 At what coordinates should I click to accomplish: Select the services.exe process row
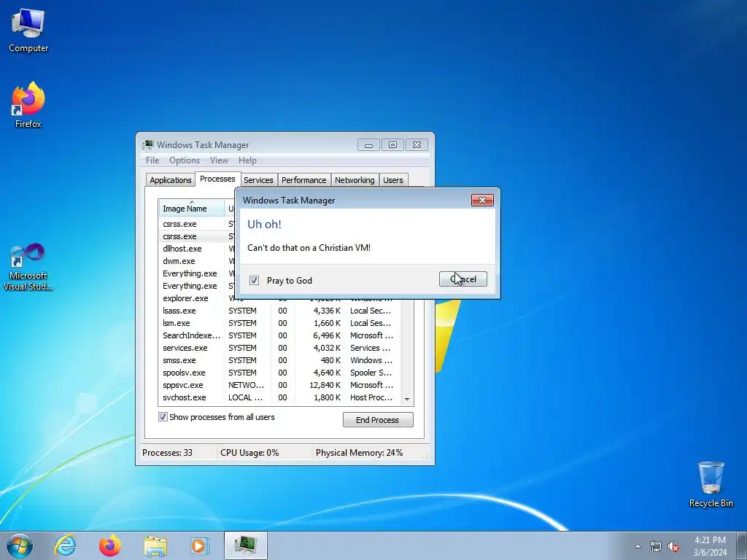280,348
